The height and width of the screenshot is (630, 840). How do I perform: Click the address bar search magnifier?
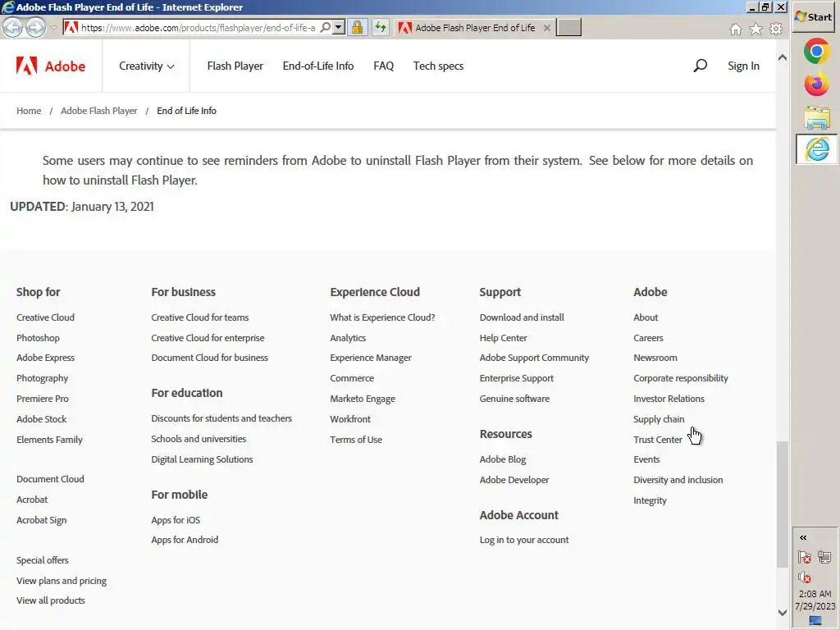tap(325, 27)
